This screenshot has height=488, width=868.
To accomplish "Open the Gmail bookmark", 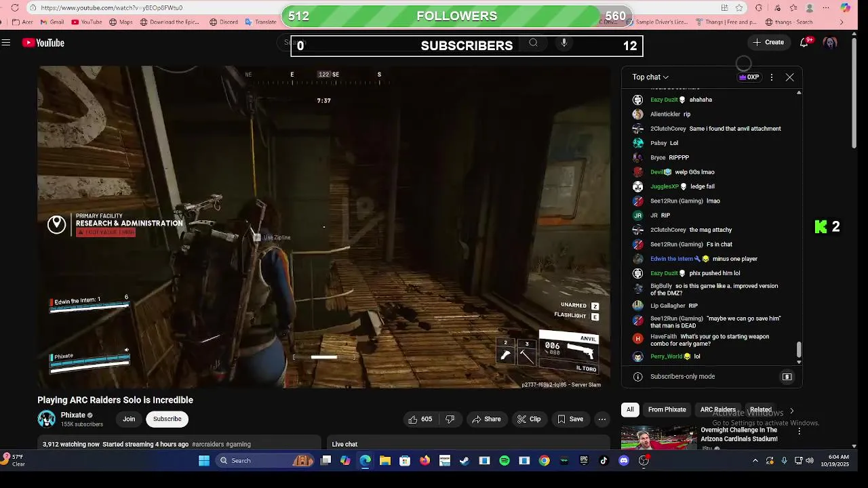I will point(52,22).
